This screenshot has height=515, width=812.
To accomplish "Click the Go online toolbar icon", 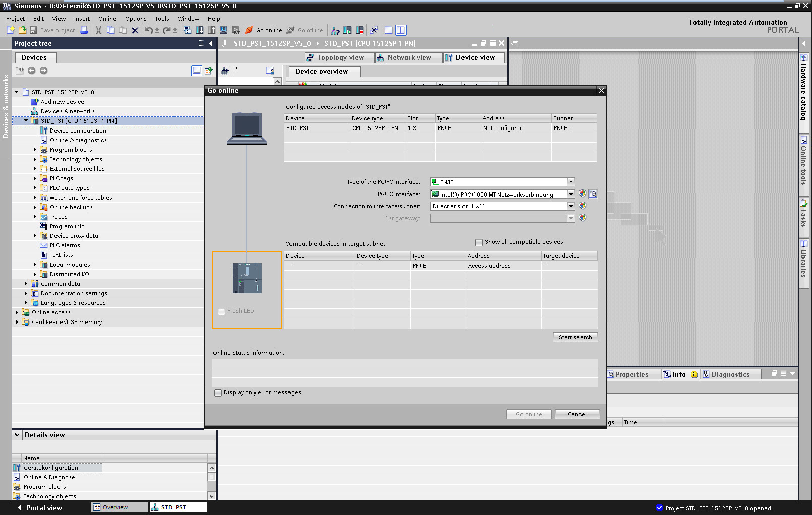I will tap(249, 30).
